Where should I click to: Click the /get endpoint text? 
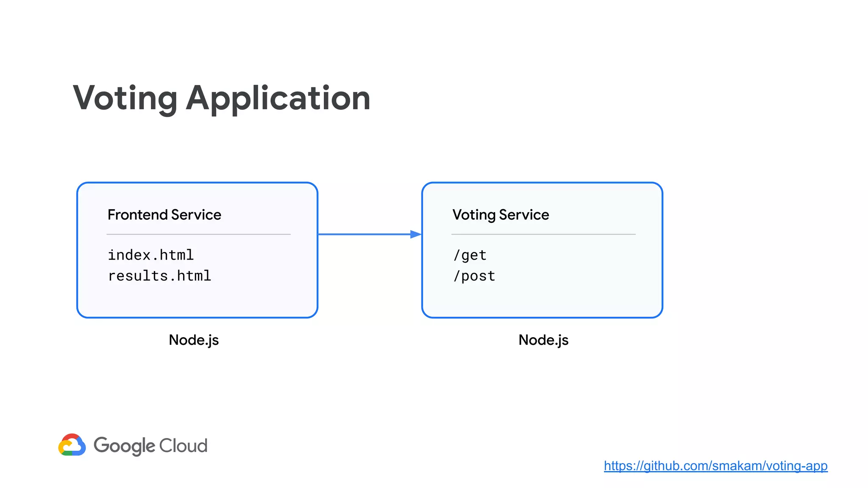[470, 255]
